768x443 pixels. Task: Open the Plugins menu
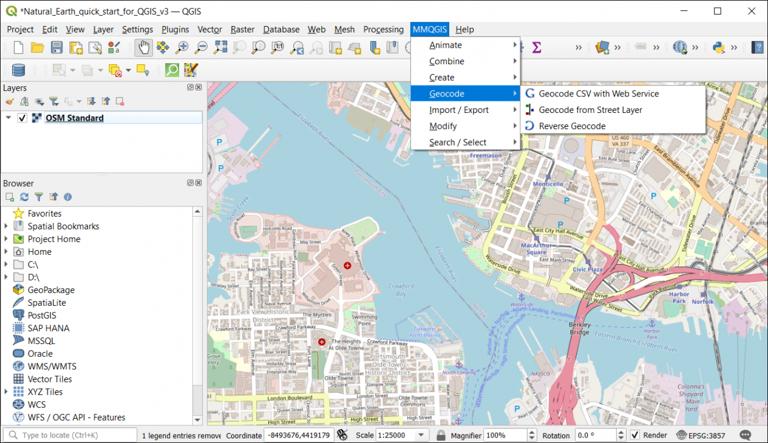(x=175, y=29)
